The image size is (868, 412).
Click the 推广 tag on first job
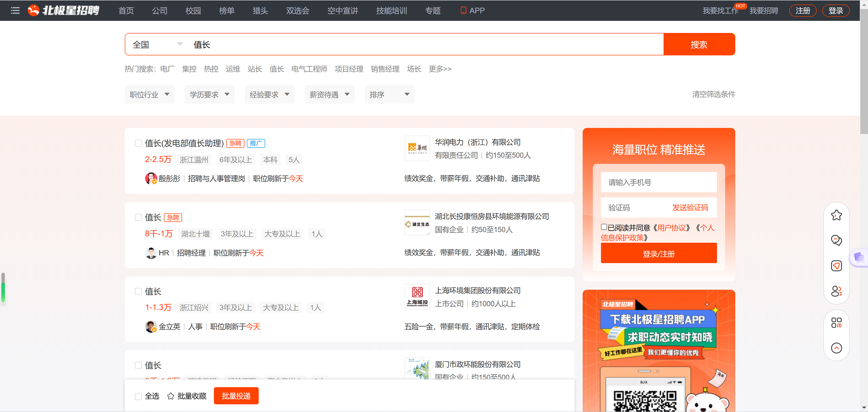[256, 143]
